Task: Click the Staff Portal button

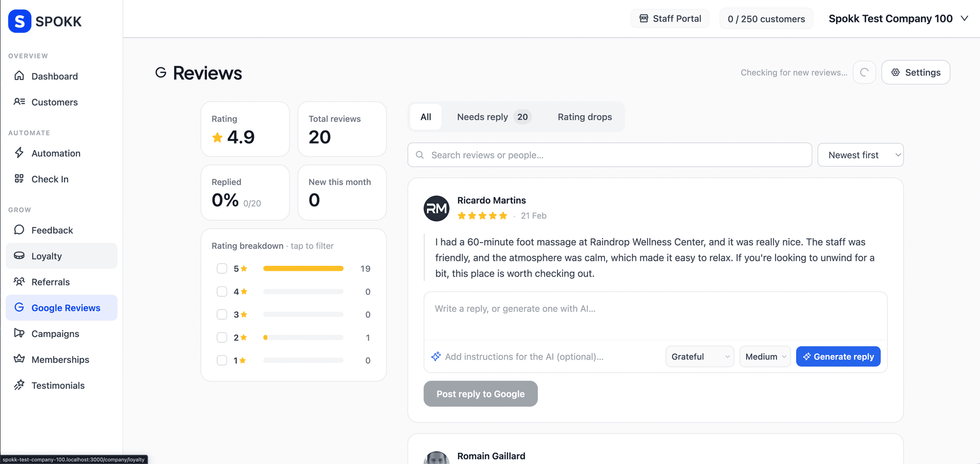Action: 670,19
